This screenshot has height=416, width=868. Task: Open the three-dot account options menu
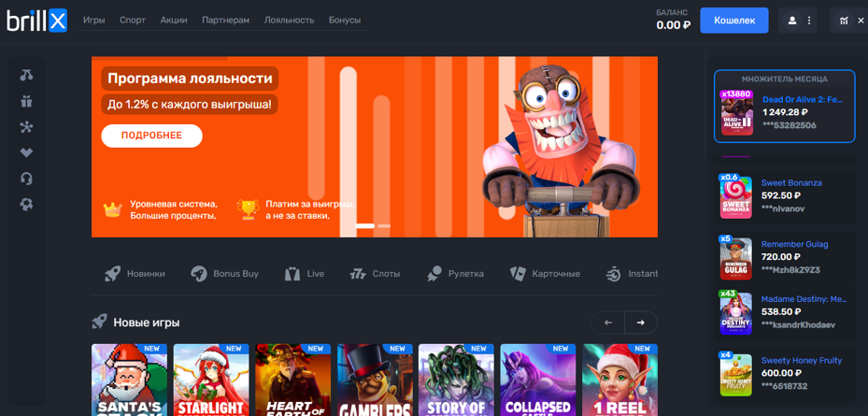(809, 21)
